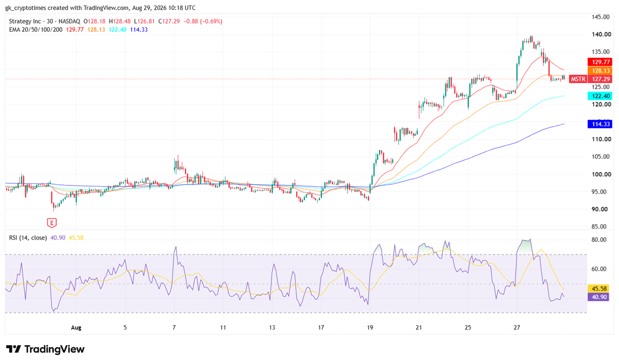Click the 135.00 price axis label
The width and height of the screenshot is (619, 364).
(601, 52)
